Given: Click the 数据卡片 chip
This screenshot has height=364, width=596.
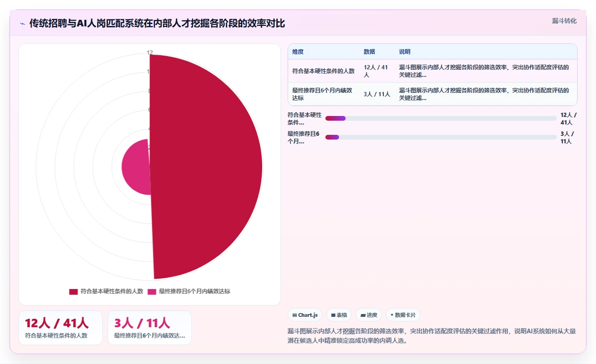Looking at the screenshot, I should [x=403, y=315].
